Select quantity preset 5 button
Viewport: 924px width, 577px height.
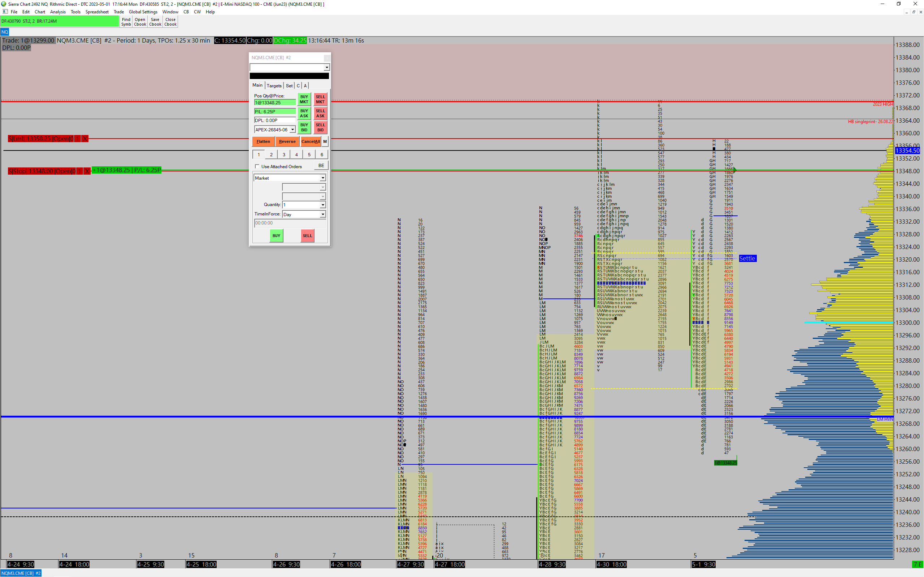(x=309, y=154)
